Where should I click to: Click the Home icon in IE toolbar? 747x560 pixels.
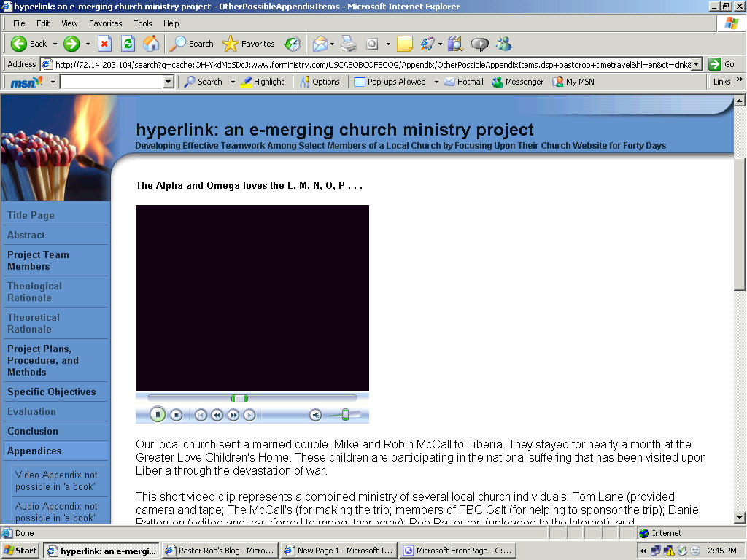point(150,44)
